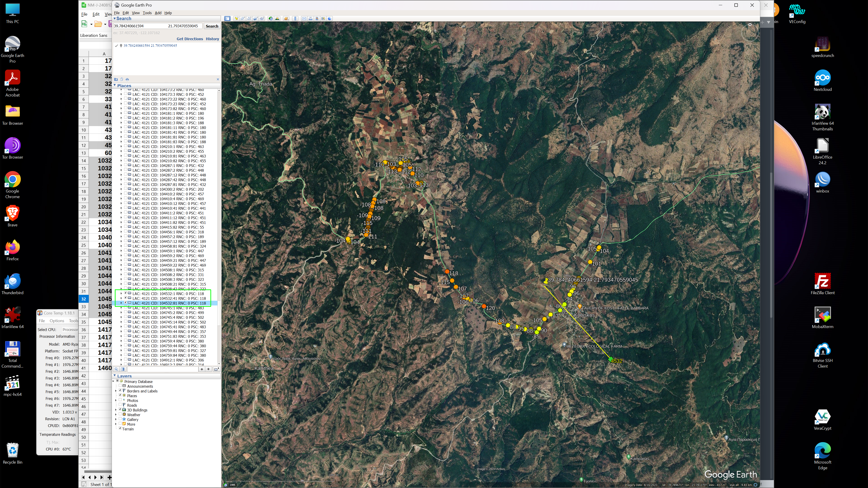The height and width of the screenshot is (488, 868).
Task: Click the email envelope toolbar icon
Action: point(304,19)
